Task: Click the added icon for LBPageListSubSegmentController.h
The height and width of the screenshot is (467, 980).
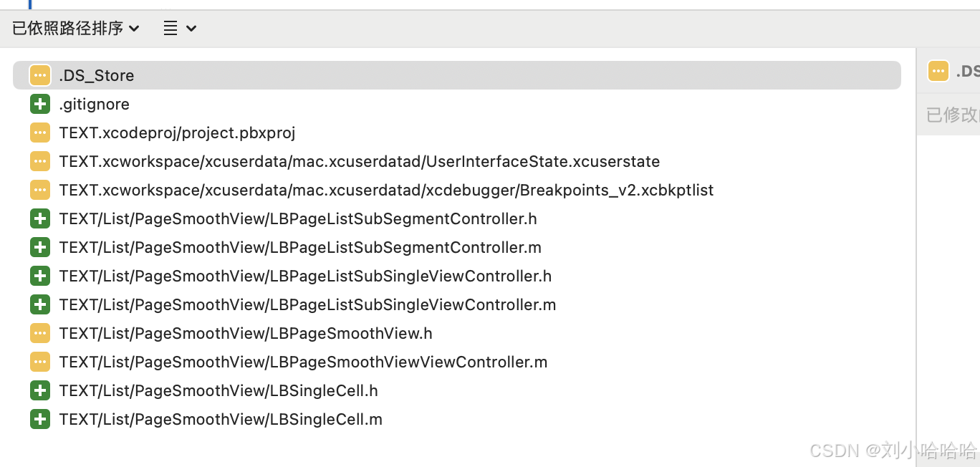Action: [40, 218]
